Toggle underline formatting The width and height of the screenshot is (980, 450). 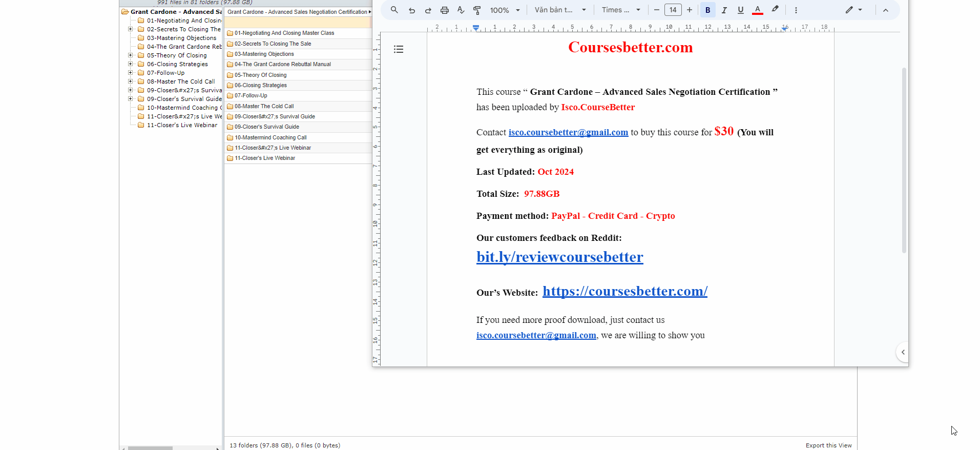tap(740, 10)
